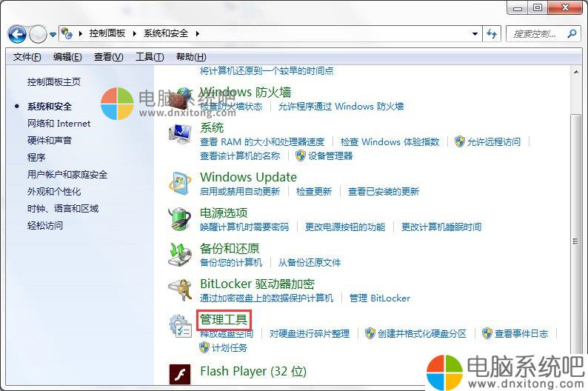Screen dimensions: 588x391
Task: Open the Windows Update heading
Action: click(248, 177)
